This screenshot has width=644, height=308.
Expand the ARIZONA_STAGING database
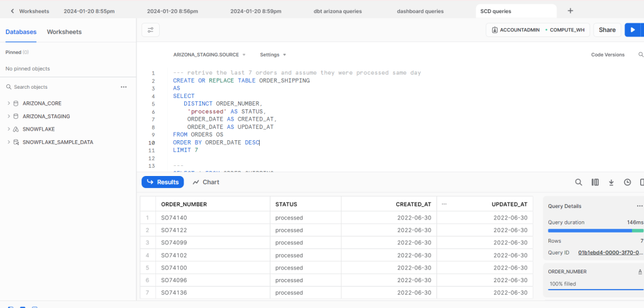9,116
